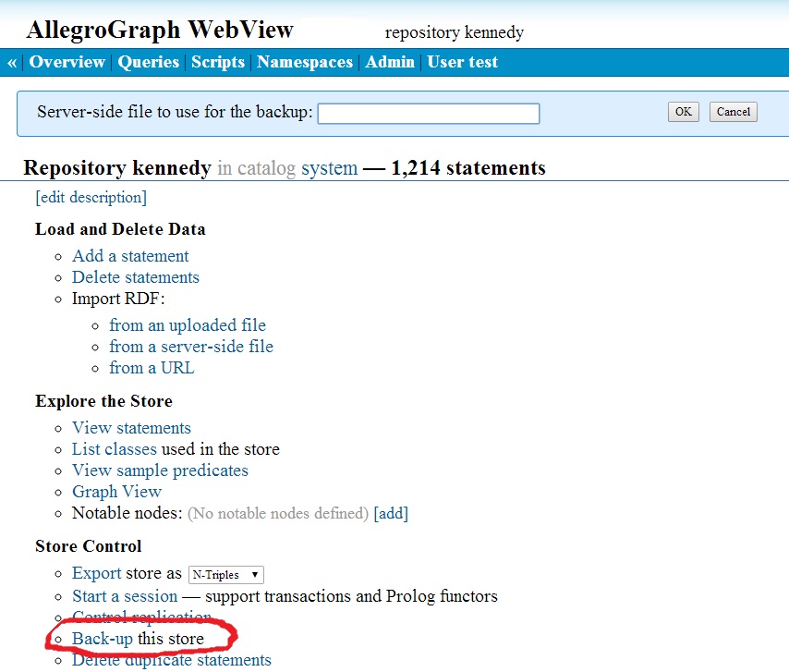Open the Queries menu
Image resolution: width=789 pixels, height=672 pixels.
click(x=149, y=62)
